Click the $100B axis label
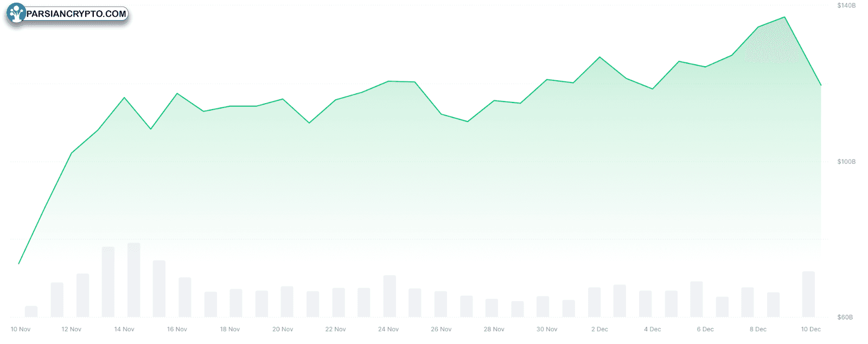The image size is (868, 344). coord(846,162)
